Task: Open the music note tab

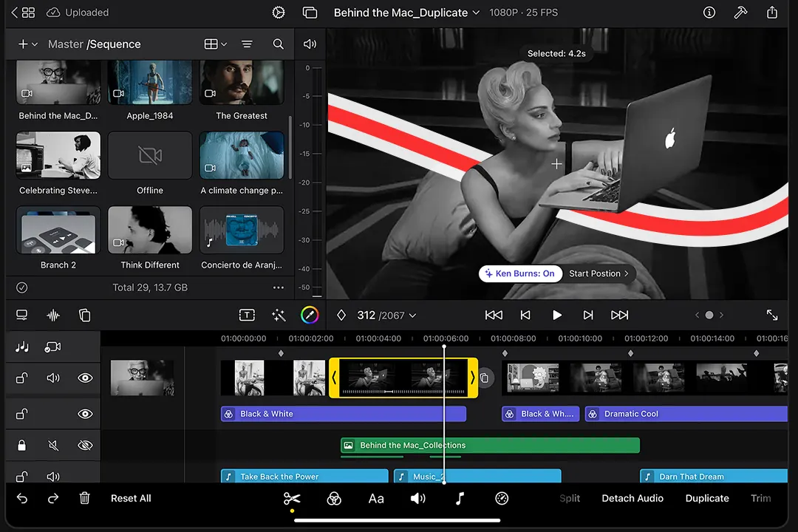Action: tap(460, 499)
